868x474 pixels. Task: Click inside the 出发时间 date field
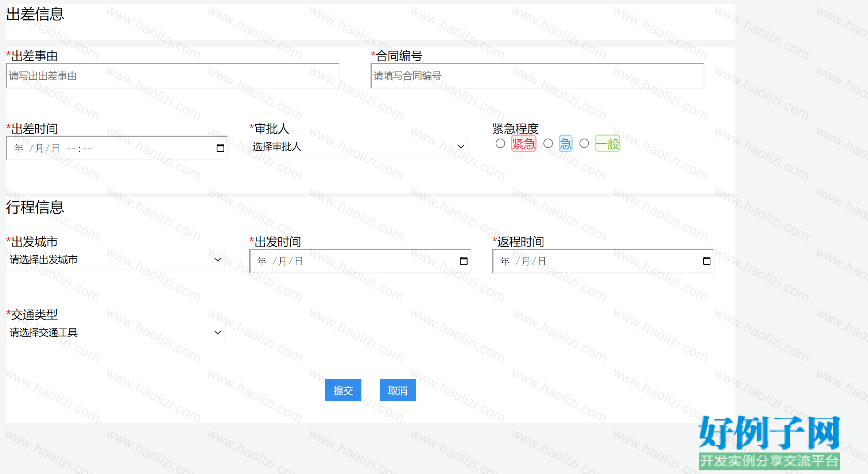coord(360,261)
